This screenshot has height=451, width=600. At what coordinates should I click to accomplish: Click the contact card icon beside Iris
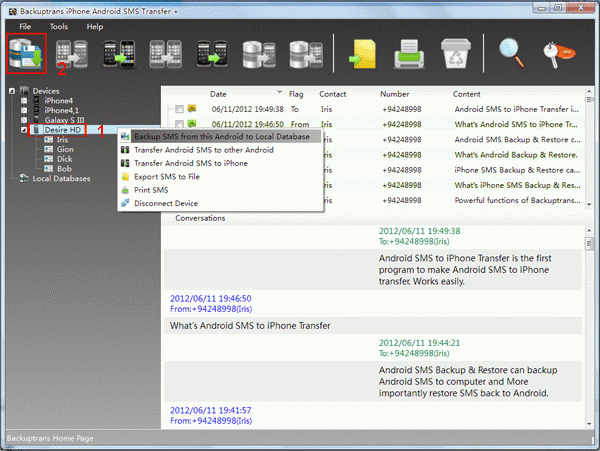[x=49, y=140]
